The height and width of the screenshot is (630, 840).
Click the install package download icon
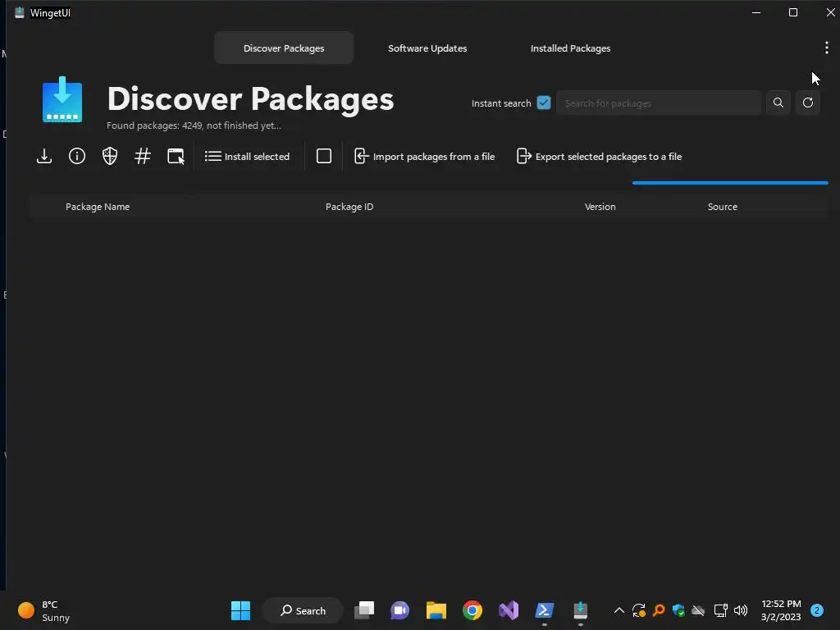[44, 157]
